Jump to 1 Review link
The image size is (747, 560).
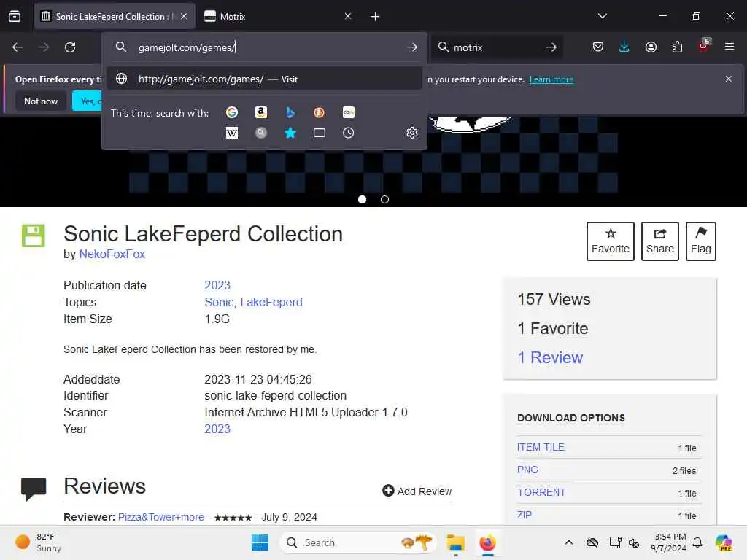click(550, 357)
